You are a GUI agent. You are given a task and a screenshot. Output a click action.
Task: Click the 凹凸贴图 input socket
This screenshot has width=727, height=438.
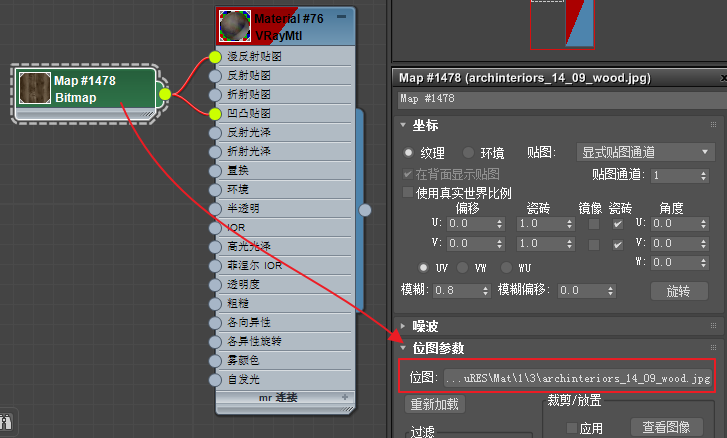pyautogui.click(x=214, y=114)
